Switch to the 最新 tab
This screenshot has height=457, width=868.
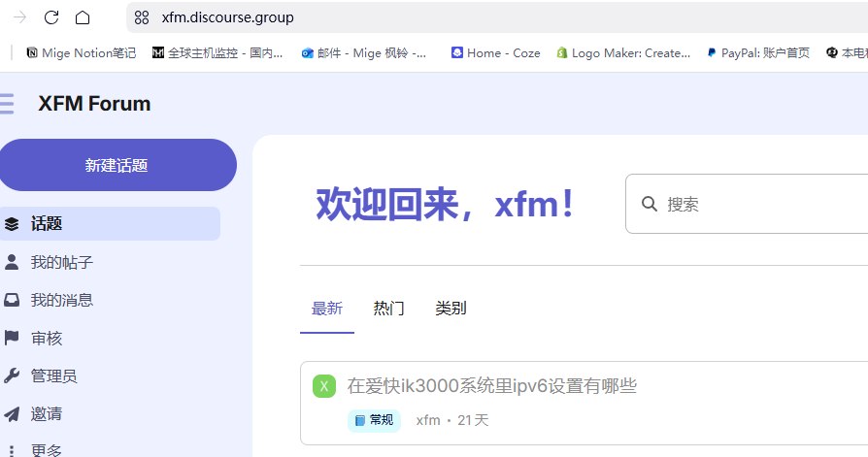tap(327, 309)
